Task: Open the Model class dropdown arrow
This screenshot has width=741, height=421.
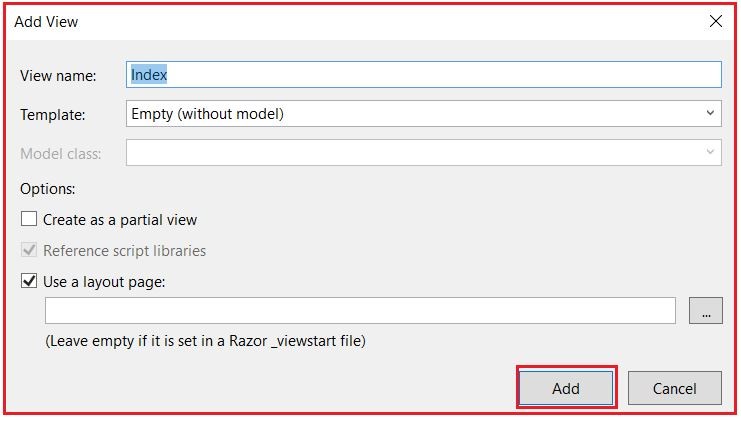Action: coord(710,152)
